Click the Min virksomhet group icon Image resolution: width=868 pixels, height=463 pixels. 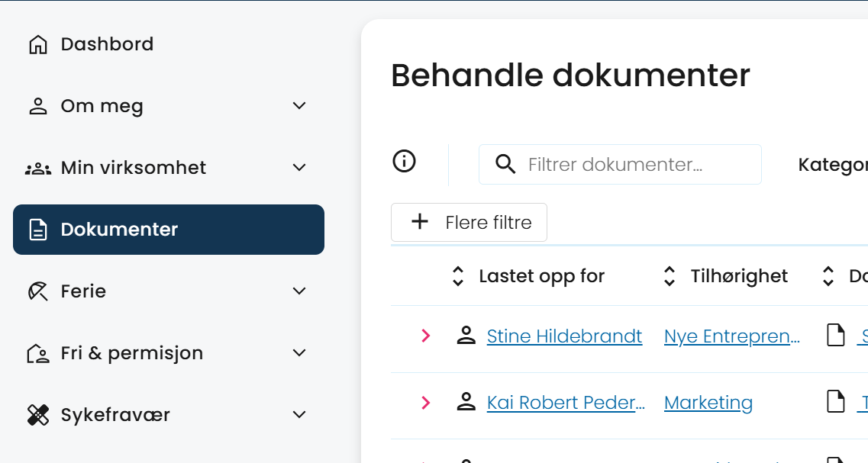click(x=37, y=168)
